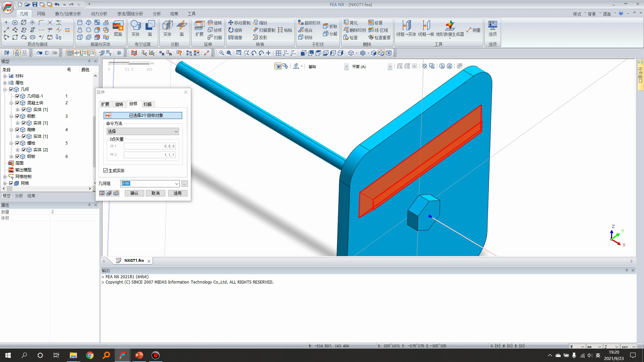The height and width of the screenshot is (362, 644).
Task: Uncheck visibility of 螺栓 in the model tree
Action: 17,143
